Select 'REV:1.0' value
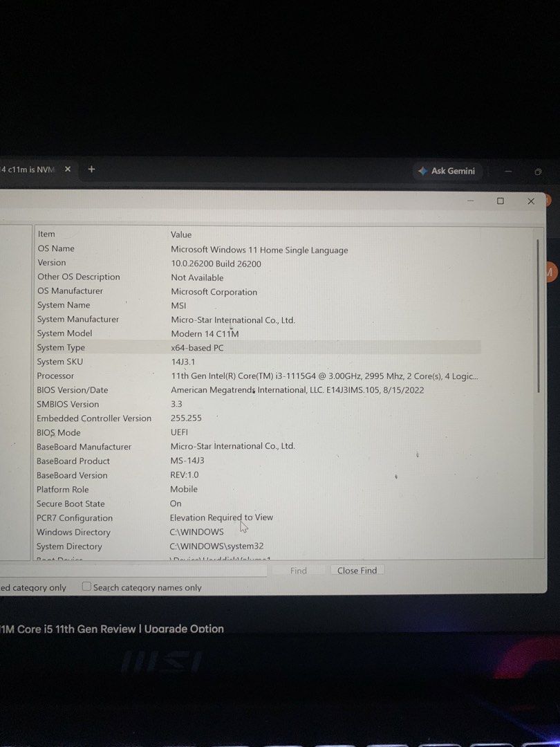This screenshot has width=560, height=747. point(185,475)
